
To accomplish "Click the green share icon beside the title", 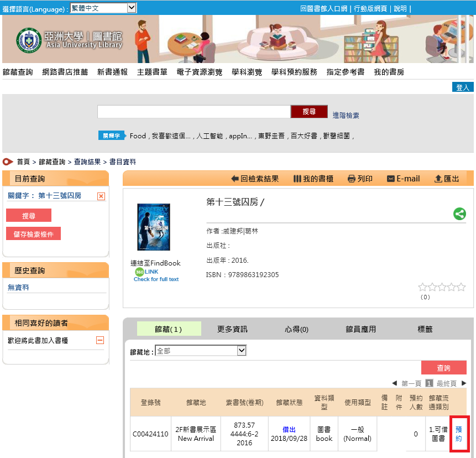I will point(459,214).
